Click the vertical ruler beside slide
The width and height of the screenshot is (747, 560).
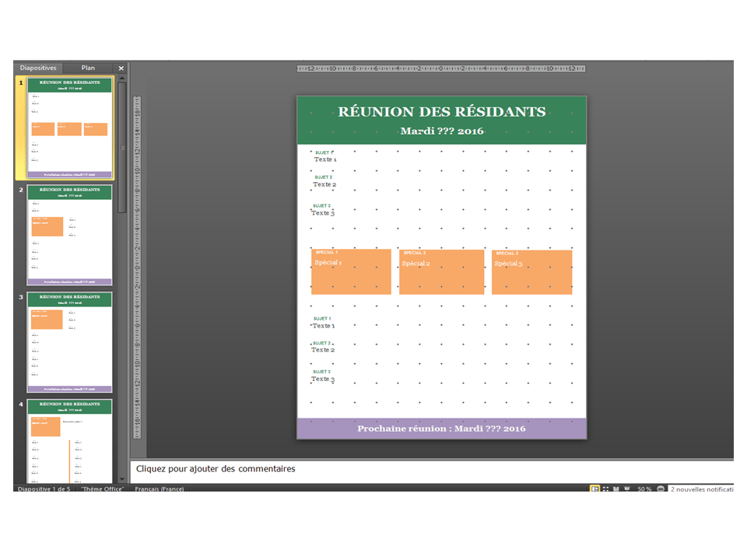tap(137, 267)
